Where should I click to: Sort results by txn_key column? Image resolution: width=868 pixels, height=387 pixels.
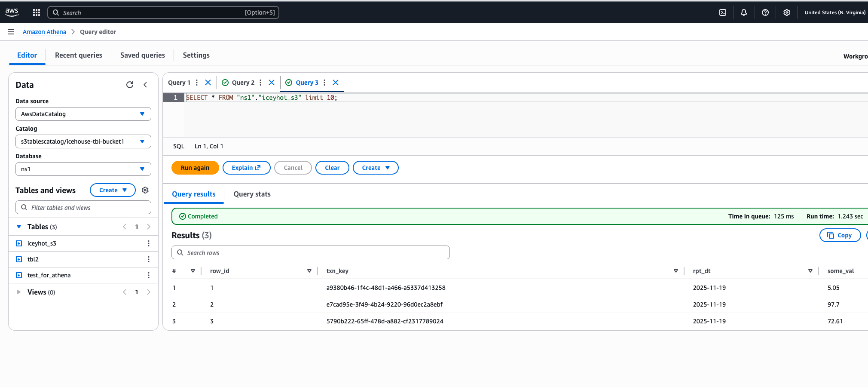tap(676, 271)
